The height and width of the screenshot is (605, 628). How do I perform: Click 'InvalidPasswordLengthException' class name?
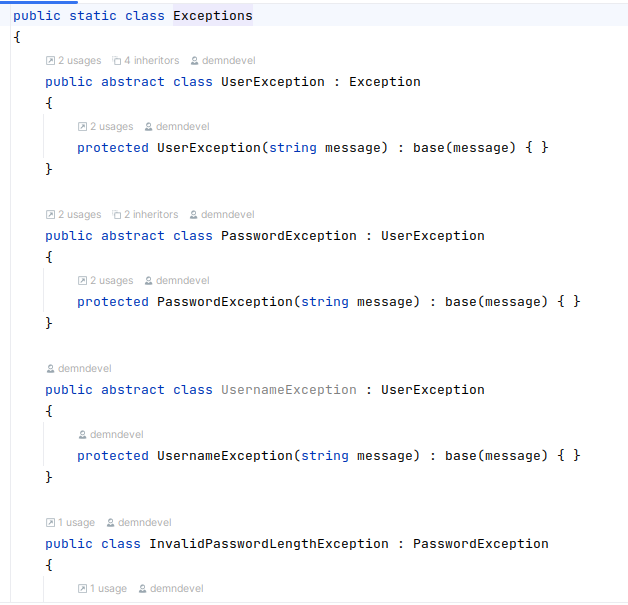point(269,544)
